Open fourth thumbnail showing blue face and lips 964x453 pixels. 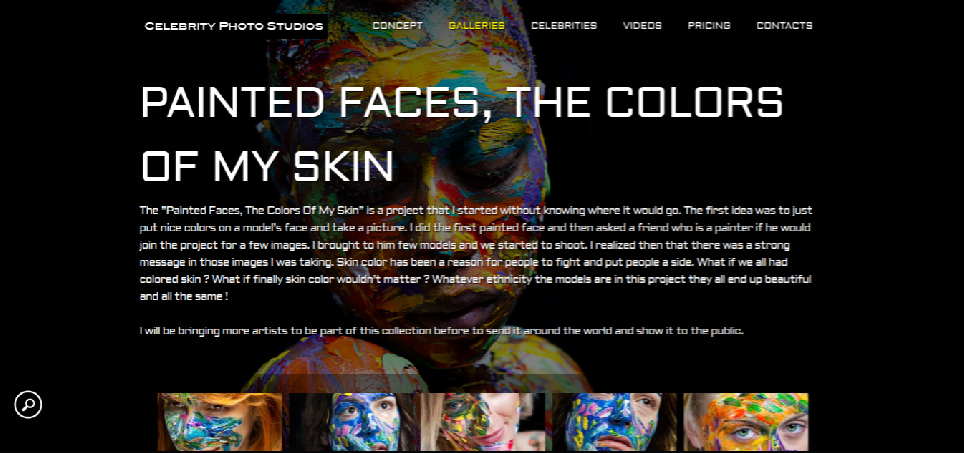614,422
